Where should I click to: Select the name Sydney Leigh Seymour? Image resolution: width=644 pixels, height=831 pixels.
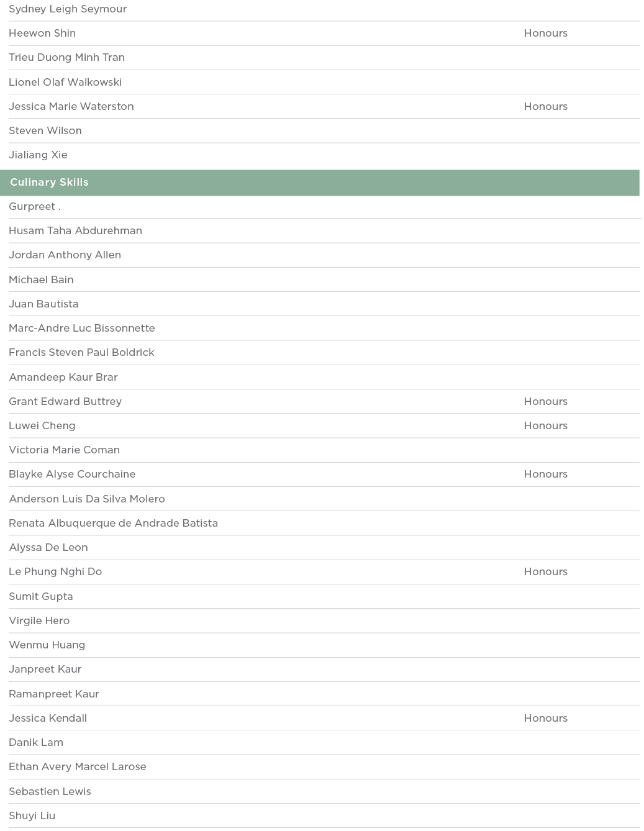tap(68, 9)
